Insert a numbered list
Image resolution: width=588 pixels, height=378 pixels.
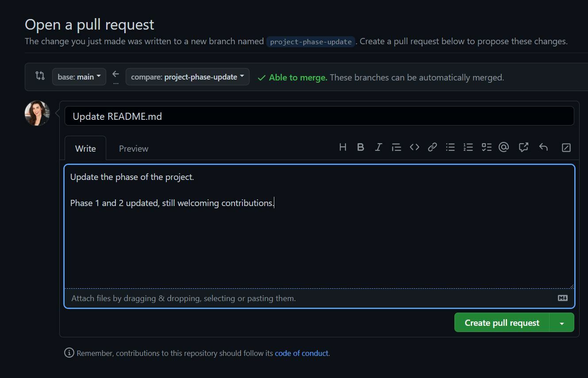click(x=468, y=147)
